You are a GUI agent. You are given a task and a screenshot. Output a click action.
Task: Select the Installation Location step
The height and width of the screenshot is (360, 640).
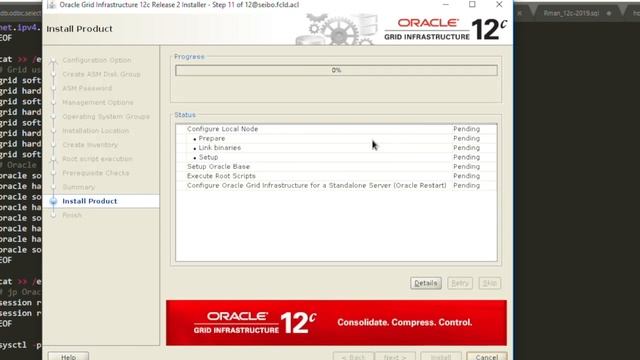(96, 131)
